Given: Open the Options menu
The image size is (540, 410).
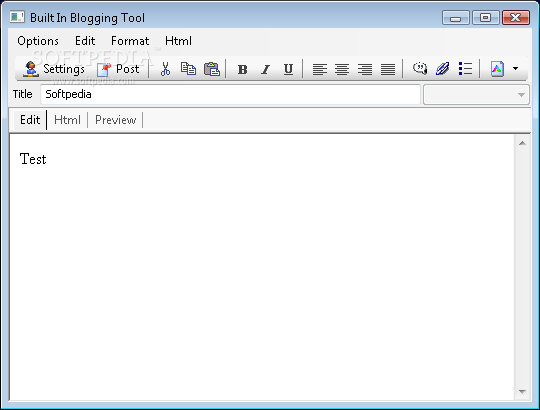Looking at the screenshot, I should click(38, 41).
